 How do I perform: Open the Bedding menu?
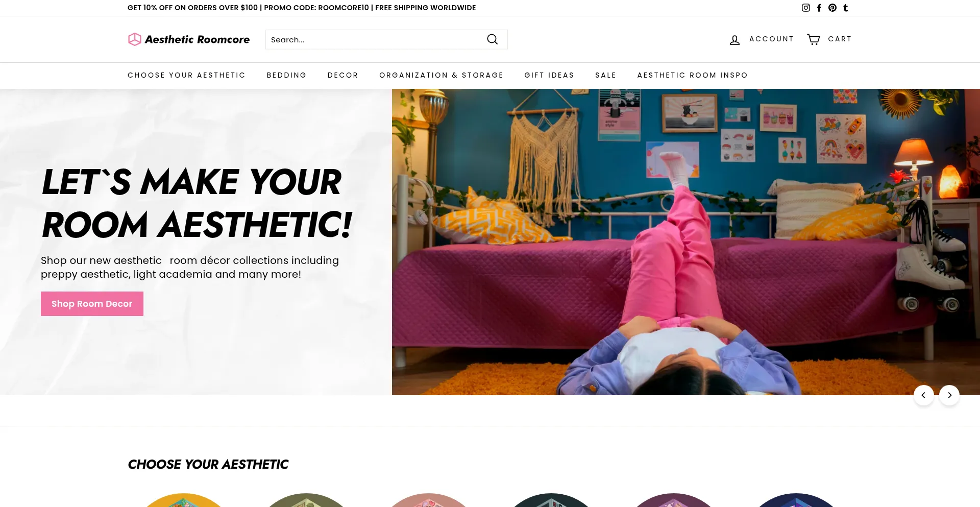[x=286, y=75]
